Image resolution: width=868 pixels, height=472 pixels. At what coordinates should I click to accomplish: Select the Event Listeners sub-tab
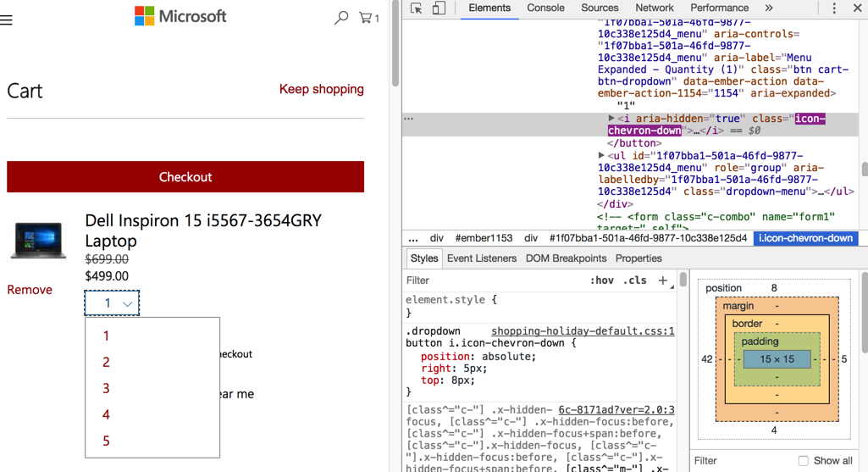[482, 258]
